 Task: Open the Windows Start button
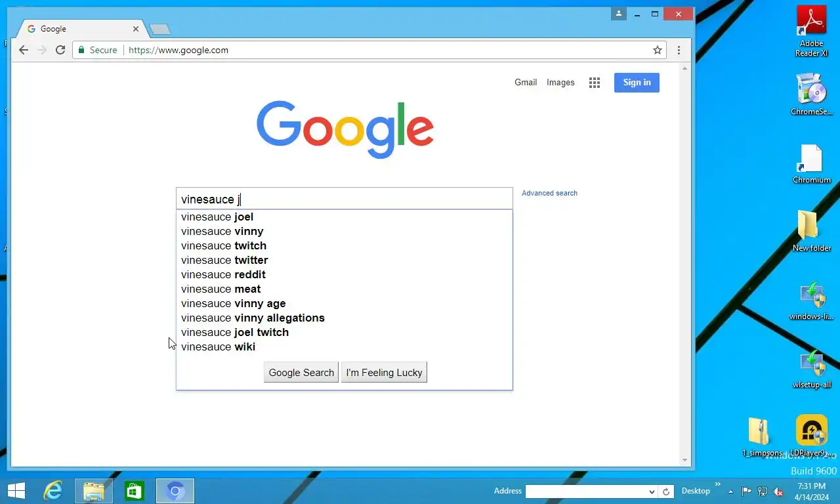pyautogui.click(x=16, y=491)
